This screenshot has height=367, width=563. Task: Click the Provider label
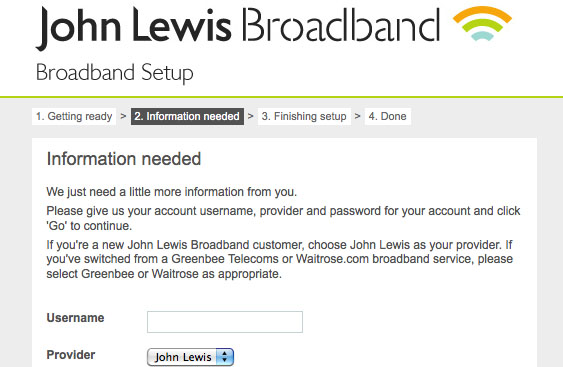pyautogui.click(x=71, y=355)
